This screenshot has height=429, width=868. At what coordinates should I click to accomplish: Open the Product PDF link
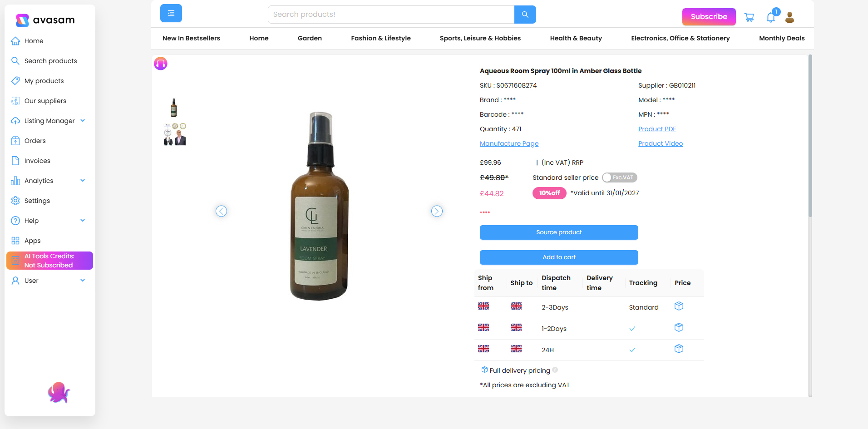click(x=657, y=128)
